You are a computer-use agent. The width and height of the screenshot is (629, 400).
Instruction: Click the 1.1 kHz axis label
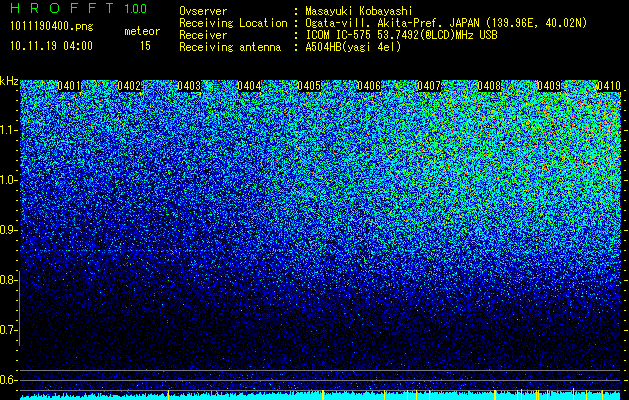tap(8, 130)
